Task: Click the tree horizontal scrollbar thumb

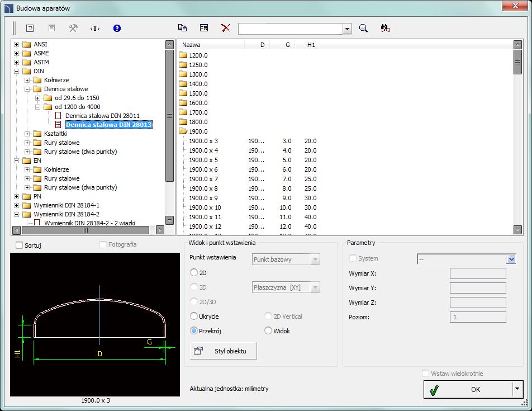Action: point(85,230)
